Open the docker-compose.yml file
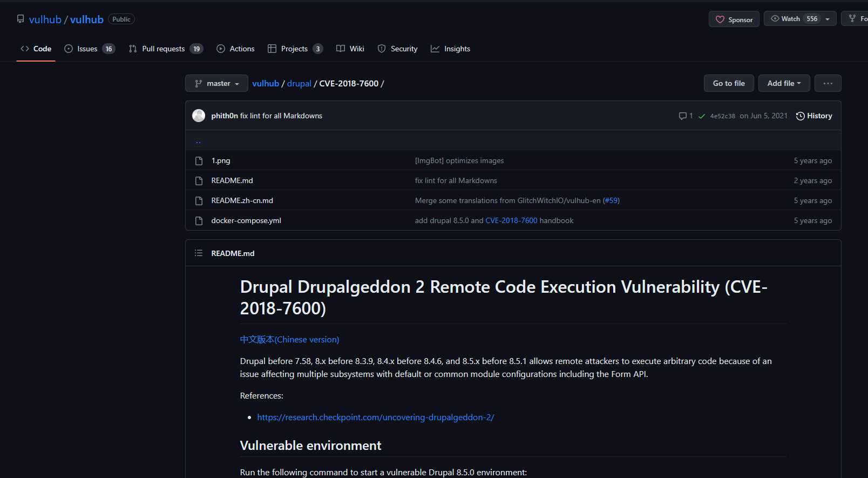 coord(246,221)
